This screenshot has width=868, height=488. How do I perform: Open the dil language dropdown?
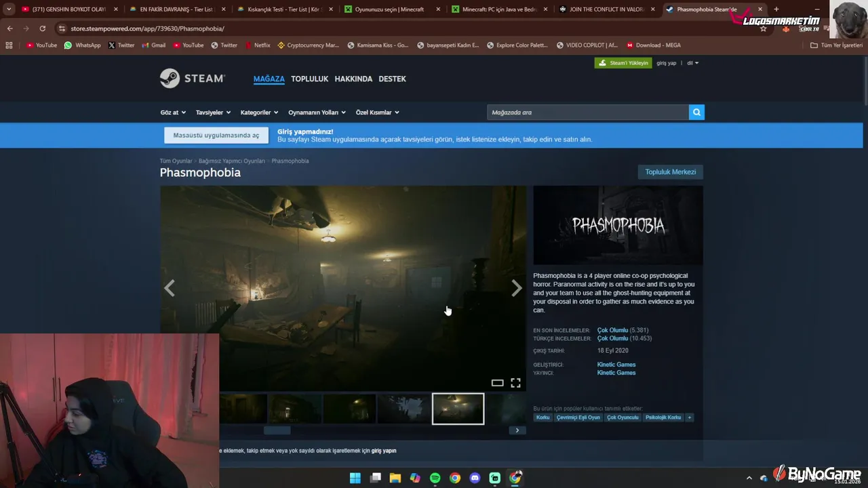coord(692,63)
